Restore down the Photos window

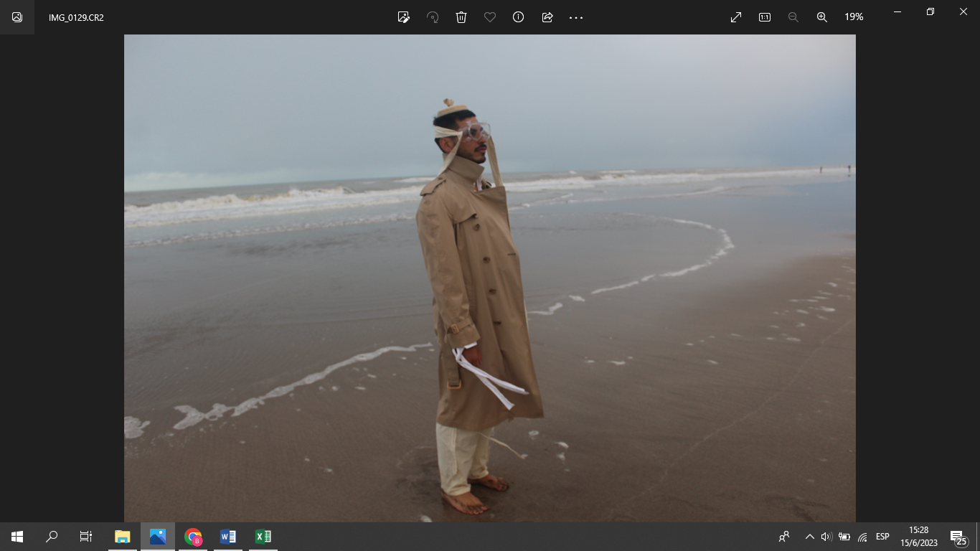pos(930,11)
